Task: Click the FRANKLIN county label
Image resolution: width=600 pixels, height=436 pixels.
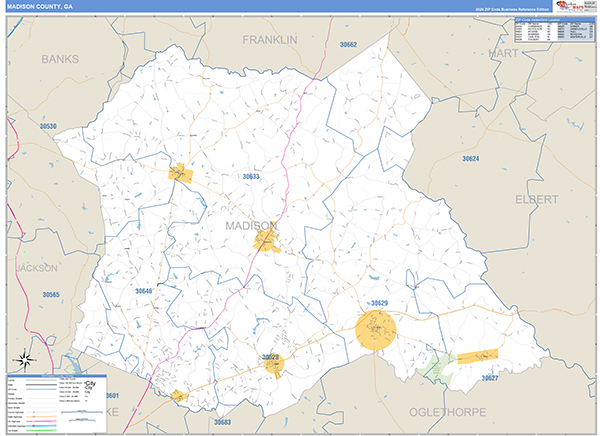Action: 270,39
